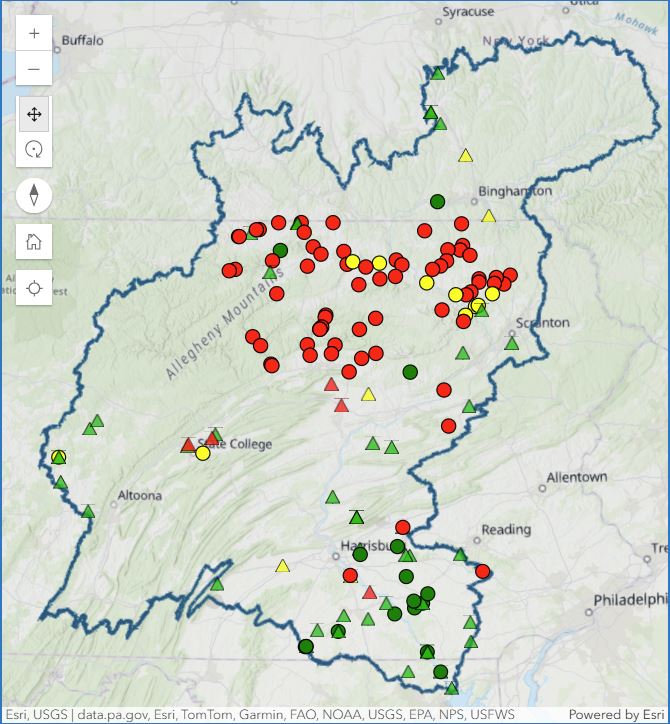The height and width of the screenshot is (724, 670).
Task: Reset orientation with the compass button
Action: (34, 195)
